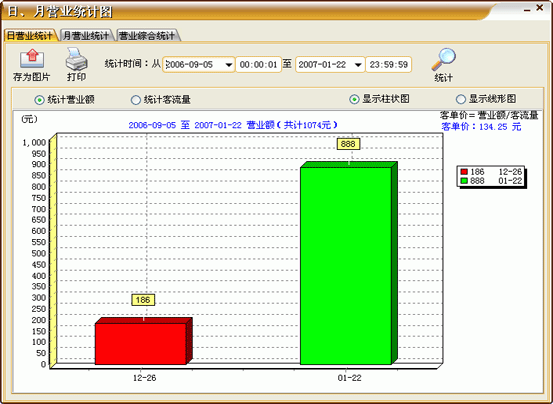Switch to the monthly business statistics tab

pyautogui.click(x=86, y=36)
